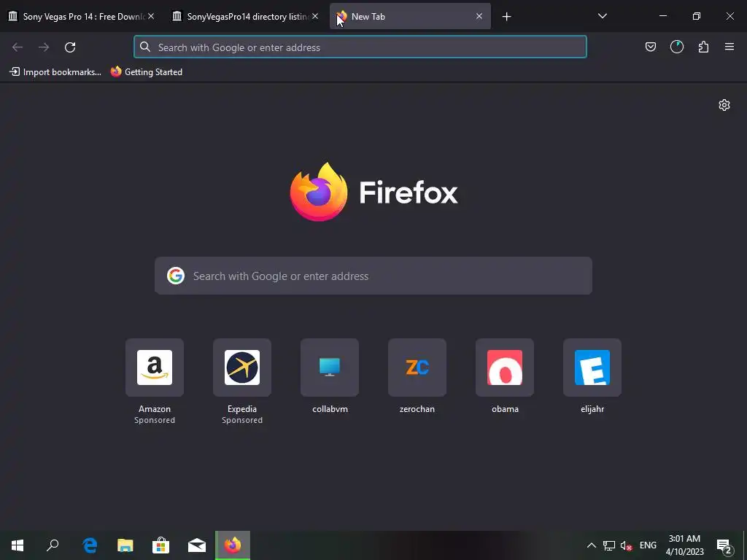Image resolution: width=747 pixels, height=560 pixels.
Task: Open Mail app from taskbar
Action: (x=197, y=545)
